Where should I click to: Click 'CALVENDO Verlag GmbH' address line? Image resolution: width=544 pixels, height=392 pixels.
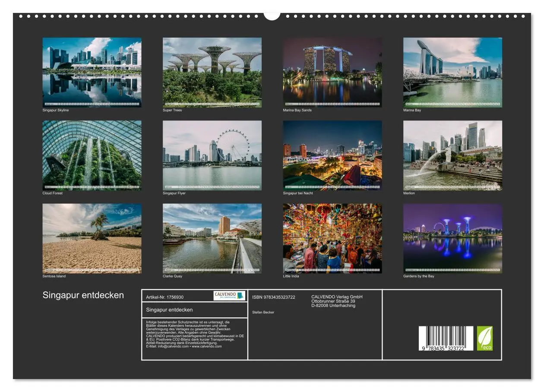coord(337,297)
